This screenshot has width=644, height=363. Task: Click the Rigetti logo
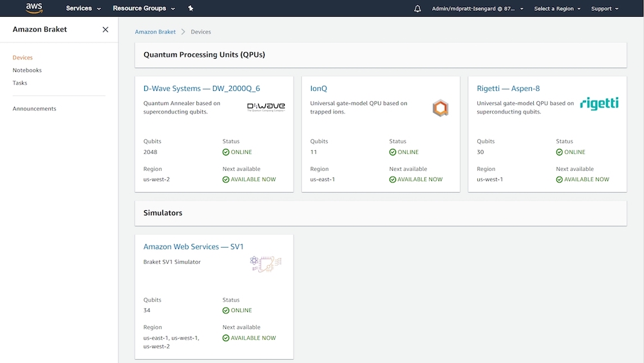click(599, 104)
